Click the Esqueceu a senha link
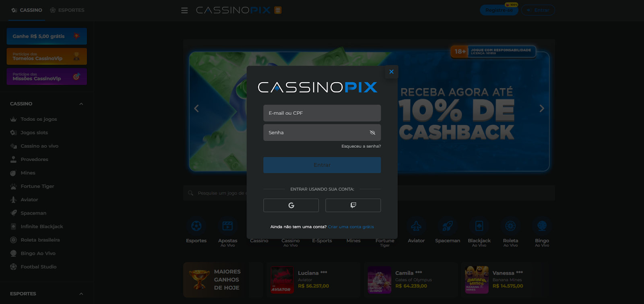Screen dimensions: 644x304 pos(361,146)
